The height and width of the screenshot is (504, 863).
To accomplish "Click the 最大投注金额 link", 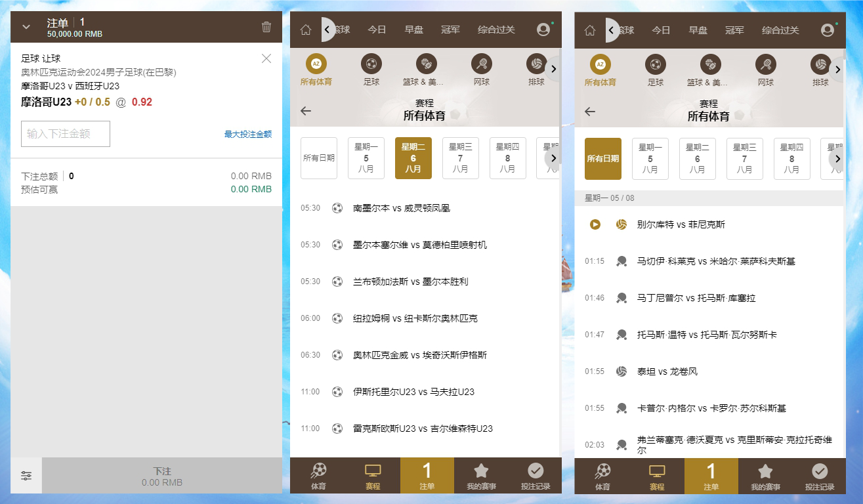I will coord(247,135).
